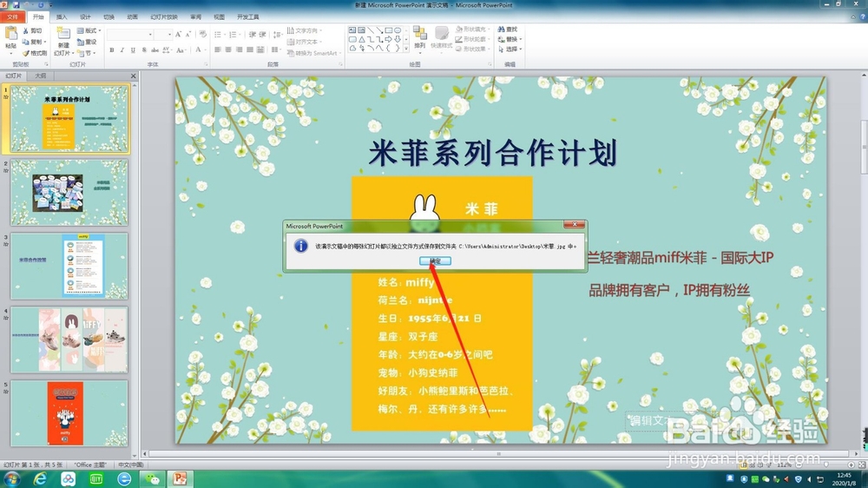Switch to the 切换 Transitions ribbon tab
The image size is (868, 488).
click(x=109, y=17)
